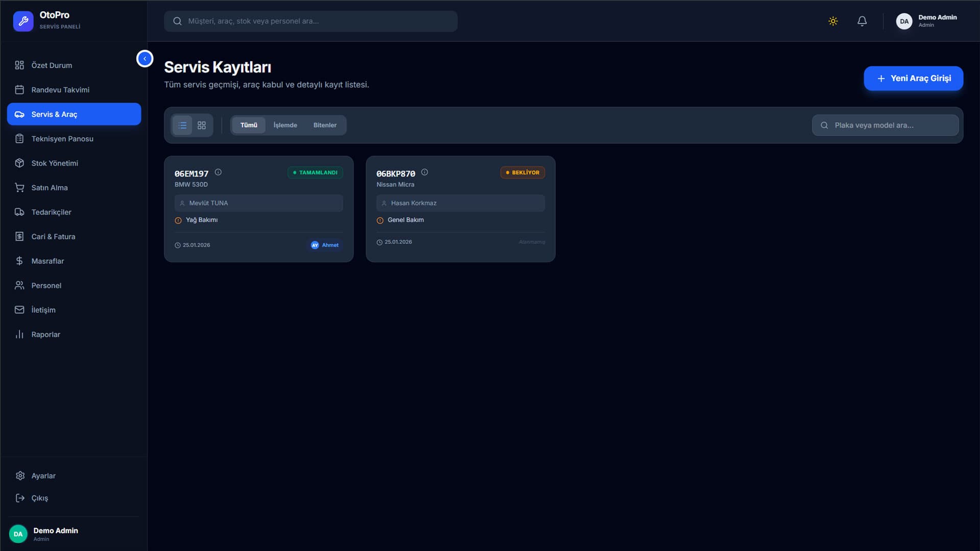The image size is (980, 551).
Task: Click Yeni Araç Girişi button
Action: (913, 78)
